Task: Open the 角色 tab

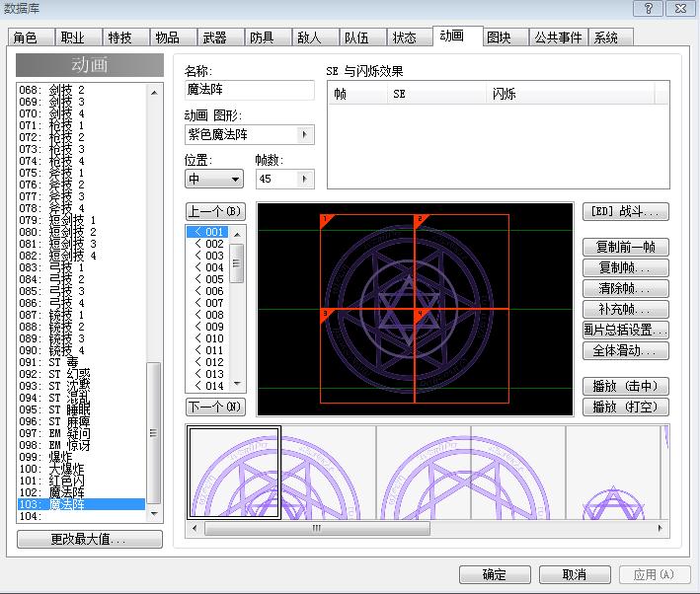Action: point(31,37)
